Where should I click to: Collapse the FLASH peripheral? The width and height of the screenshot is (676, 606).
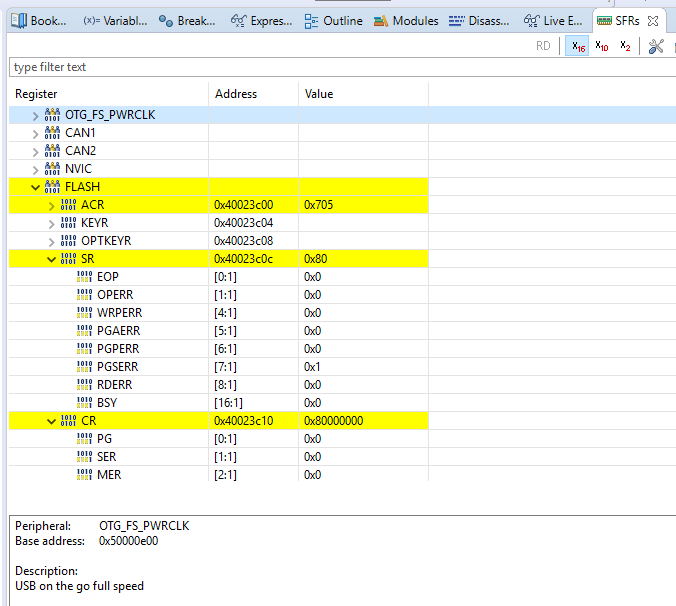coord(35,187)
